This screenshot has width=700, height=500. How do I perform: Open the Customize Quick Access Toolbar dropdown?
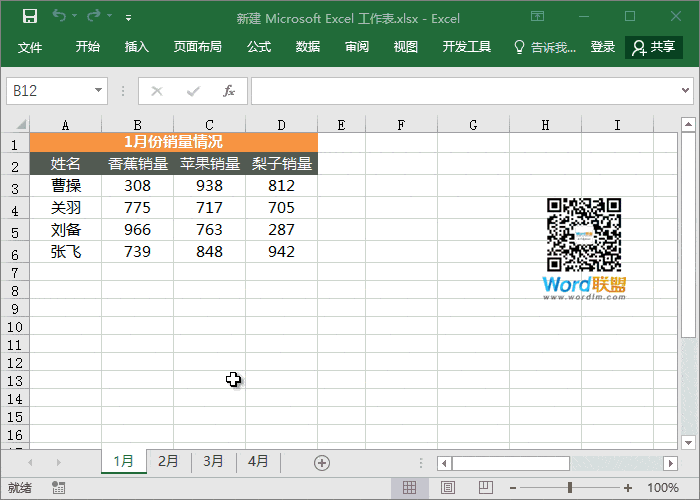(128, 18)
